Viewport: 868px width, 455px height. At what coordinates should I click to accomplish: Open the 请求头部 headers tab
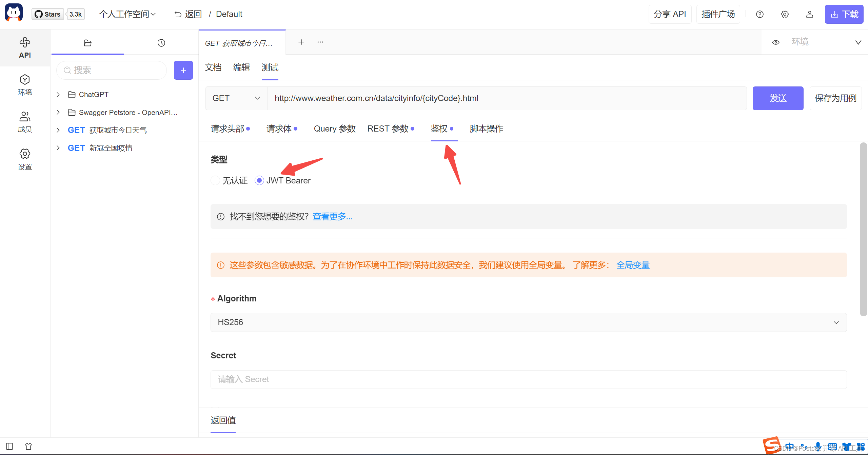coord(230,129)
